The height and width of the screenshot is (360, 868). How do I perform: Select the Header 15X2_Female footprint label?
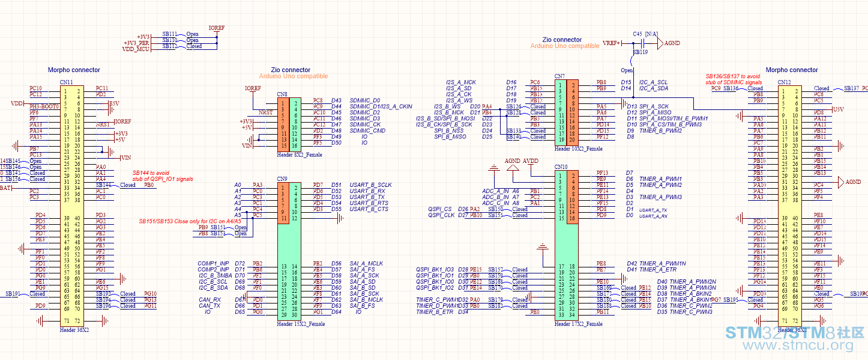tap(301, 324)
